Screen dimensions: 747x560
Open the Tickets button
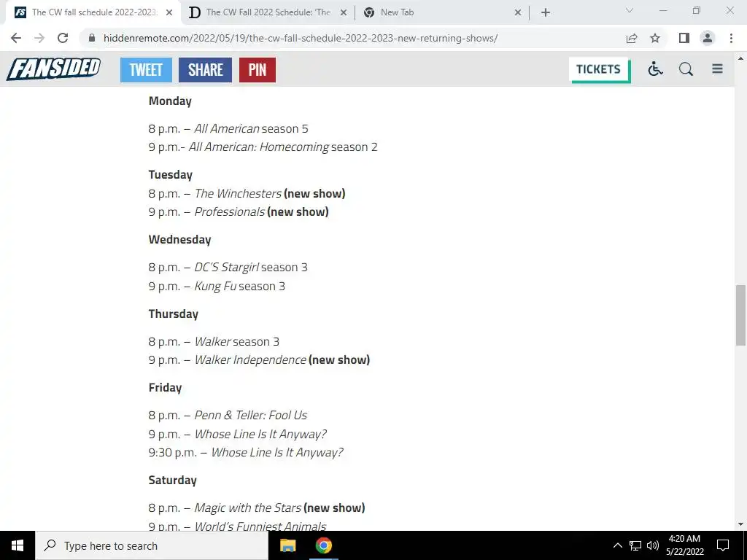600,70
